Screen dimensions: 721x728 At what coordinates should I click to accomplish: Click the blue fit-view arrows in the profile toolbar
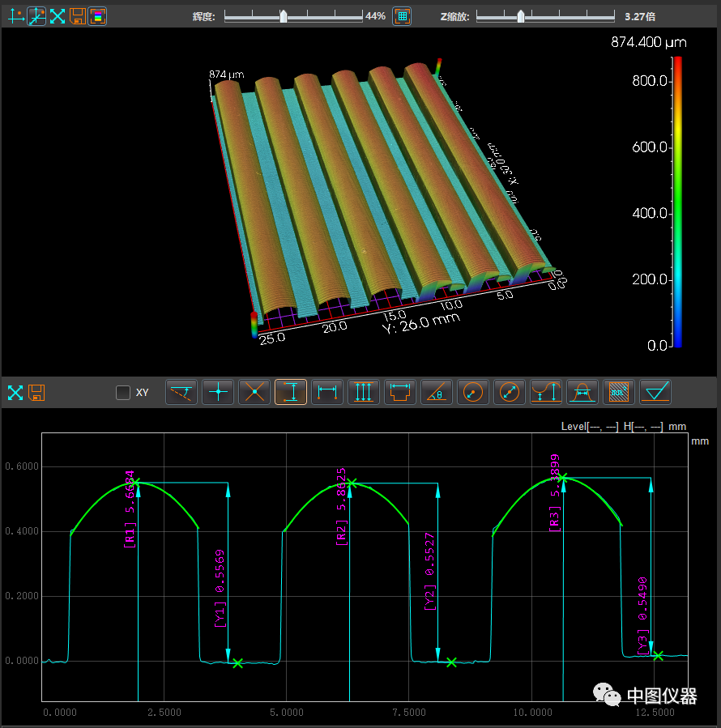[x=15, y=392]
